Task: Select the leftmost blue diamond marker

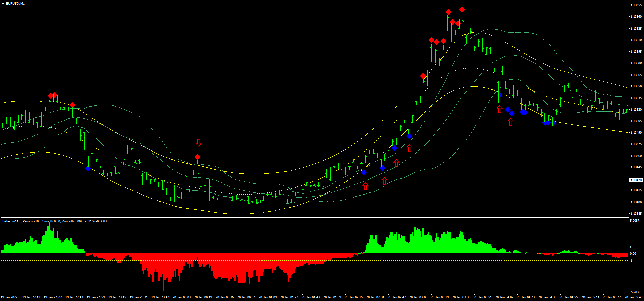Action: (88, 169)
